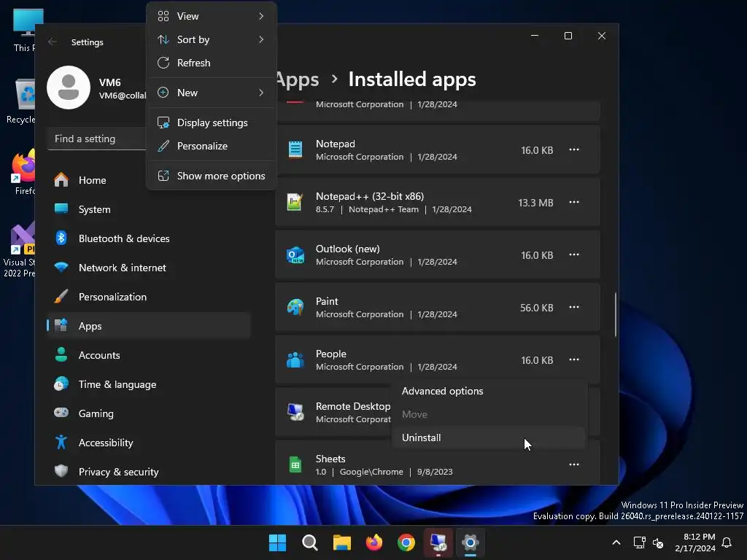Screen dimensions: 747x560
Task: Minimize the Settings window
Action: click(535, 36)
